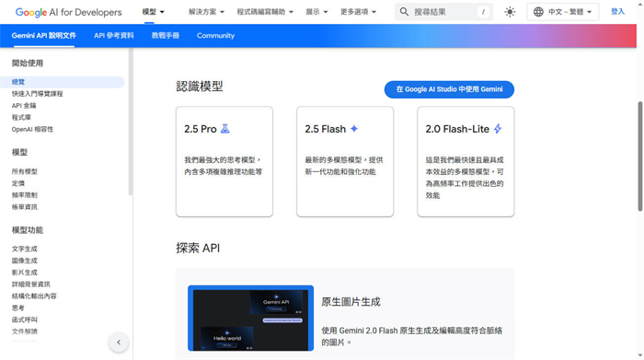Collapse the sidebar with the chevron button

(119, 342)
